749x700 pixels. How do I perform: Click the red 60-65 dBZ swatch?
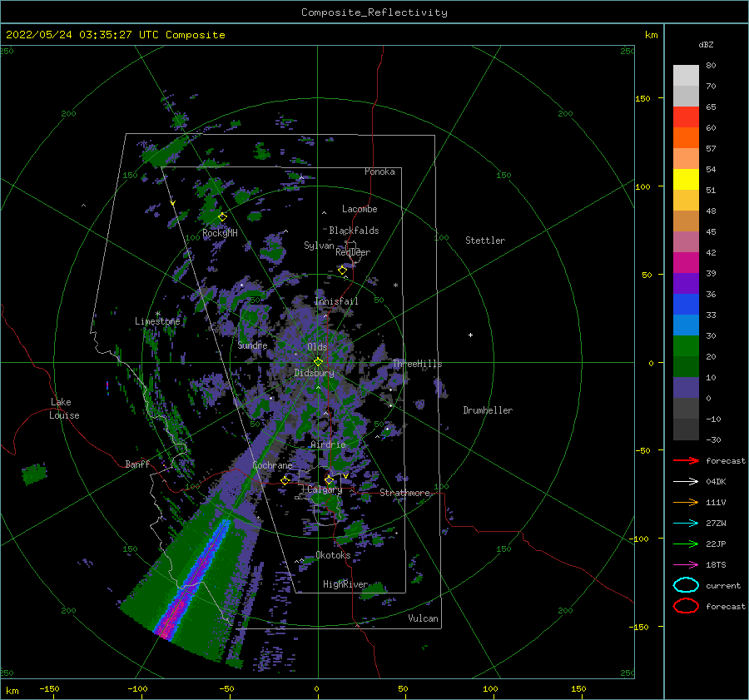point(686,117)
